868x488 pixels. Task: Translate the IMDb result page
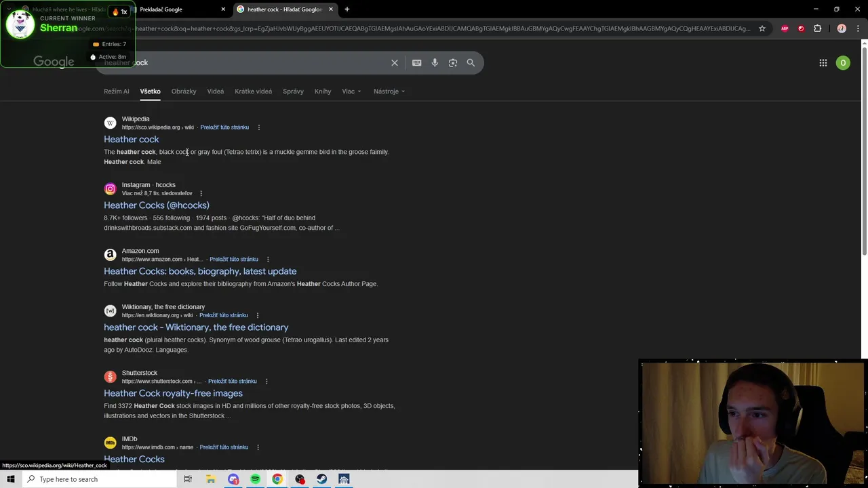[224, 447]
